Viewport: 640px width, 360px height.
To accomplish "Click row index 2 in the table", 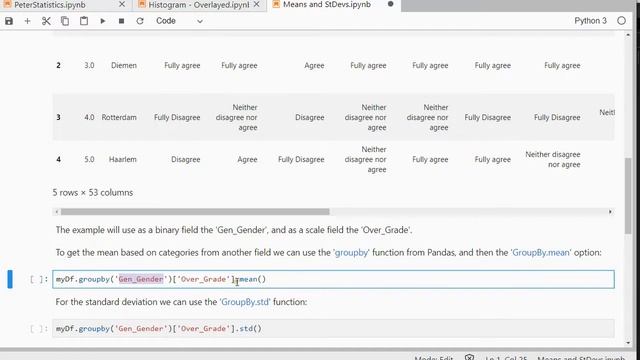I will [x=58, y=65].
